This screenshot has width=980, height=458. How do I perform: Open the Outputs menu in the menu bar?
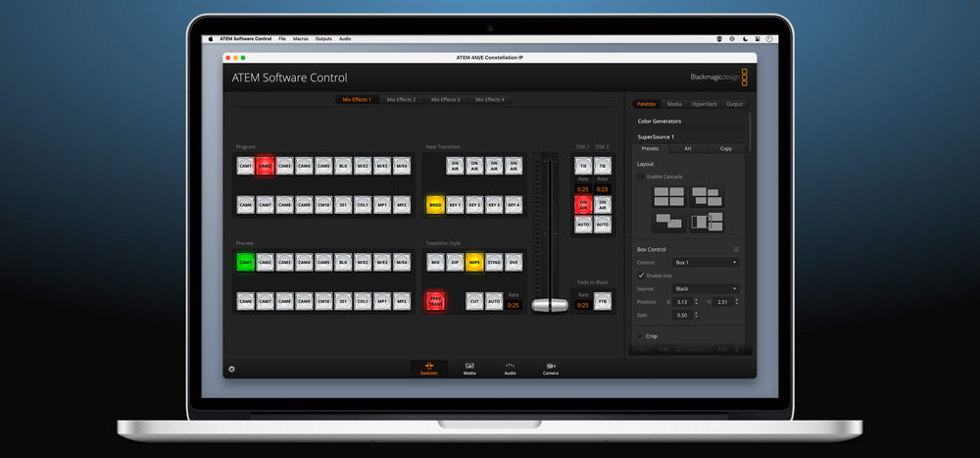pyautogui.click(x=323, y=39)
